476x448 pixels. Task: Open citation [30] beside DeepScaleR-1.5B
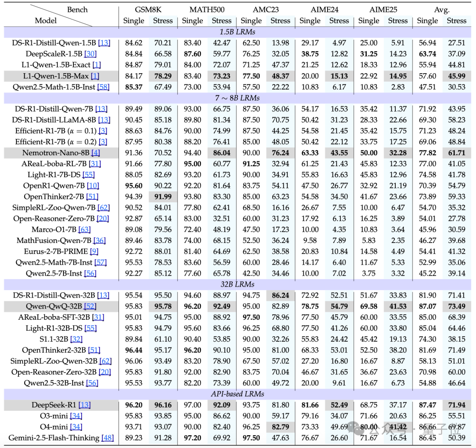click(90, 54)
